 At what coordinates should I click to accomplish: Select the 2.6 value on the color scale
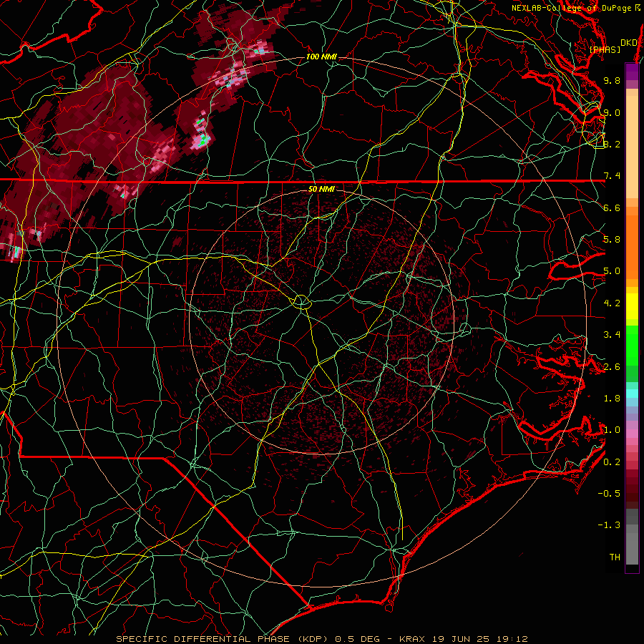pyautogui.click(x=612, y=367)
